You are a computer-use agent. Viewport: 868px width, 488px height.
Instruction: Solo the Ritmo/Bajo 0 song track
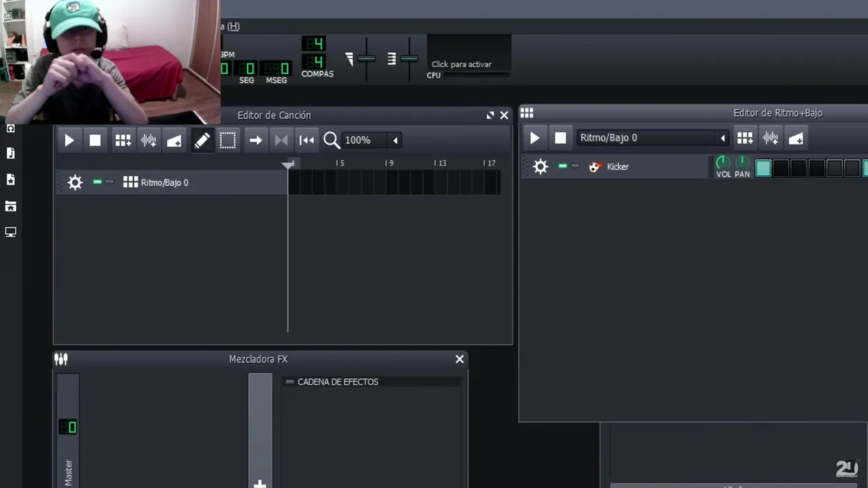pos(110,182)
